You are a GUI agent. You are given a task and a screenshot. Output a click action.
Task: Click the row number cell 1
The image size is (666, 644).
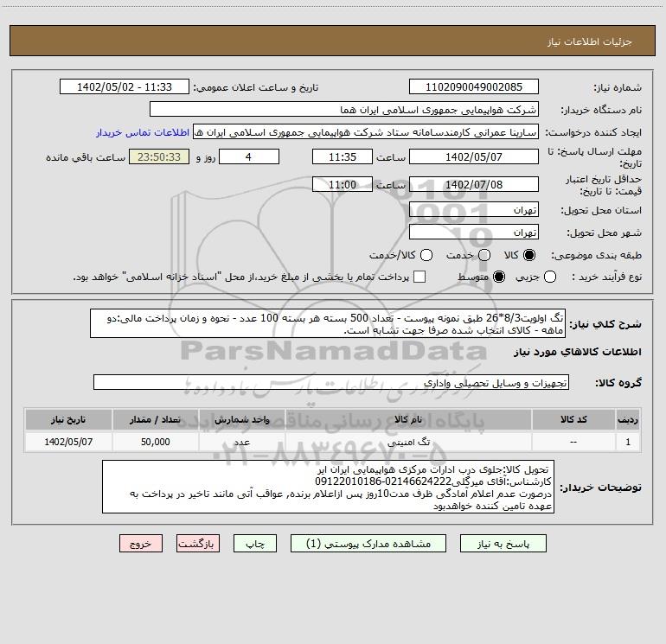click(628, 442)
